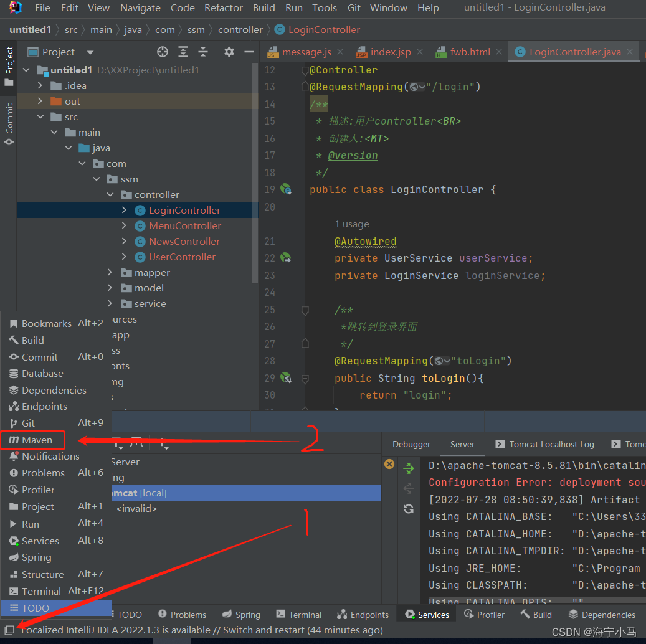This screenshot has height=644, width=646.
Task: Click the green deploy all icon in Server output
Action: pos(409,468)
